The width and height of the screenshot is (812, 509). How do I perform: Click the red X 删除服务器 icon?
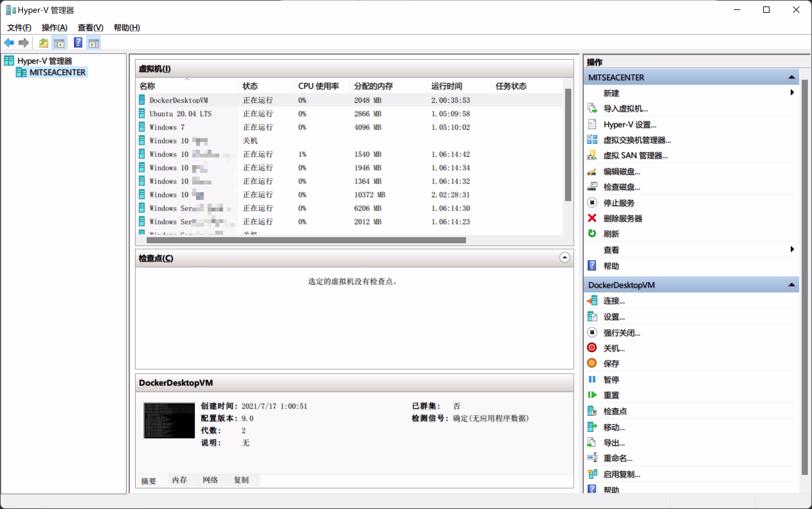[x=592, y=218]
